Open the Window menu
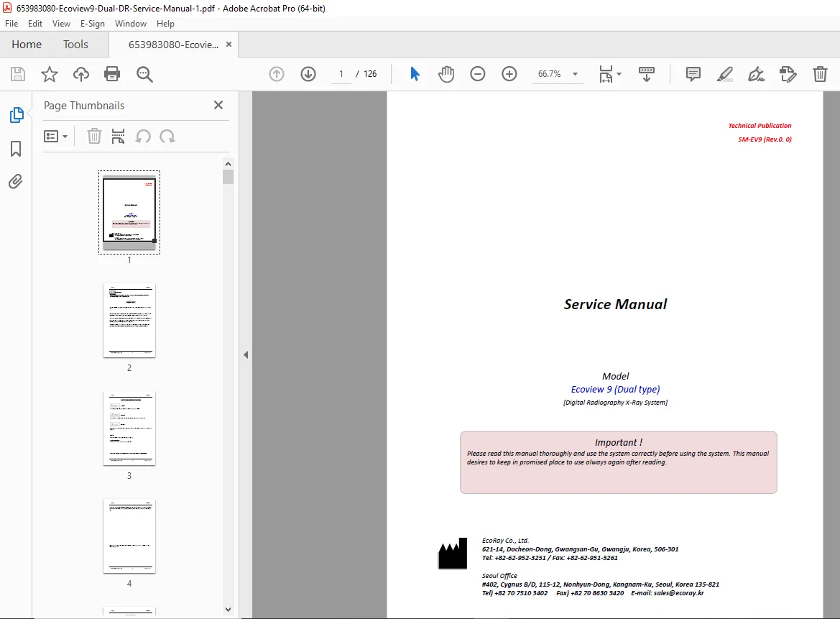Screen dimensions: 840x619 pyautogui.click(x=130, y=24)
